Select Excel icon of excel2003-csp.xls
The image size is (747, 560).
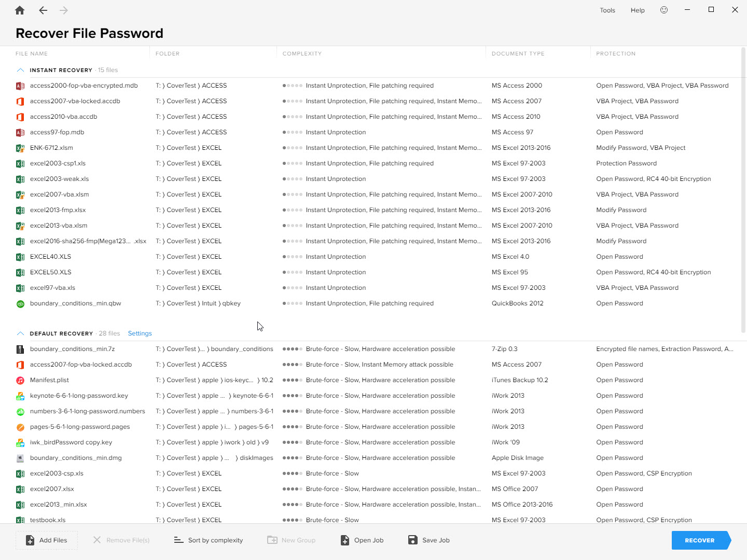[x=20, y=473]
